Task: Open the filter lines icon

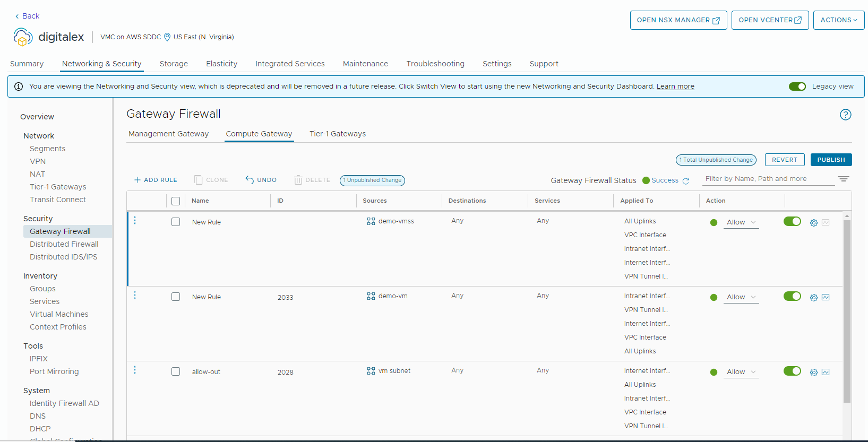Action: coord(843,179)
